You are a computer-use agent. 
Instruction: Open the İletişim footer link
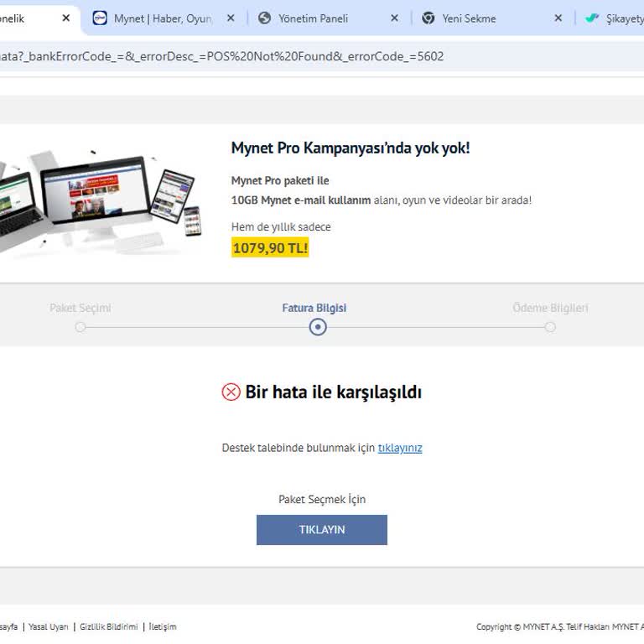pos(162,626)
